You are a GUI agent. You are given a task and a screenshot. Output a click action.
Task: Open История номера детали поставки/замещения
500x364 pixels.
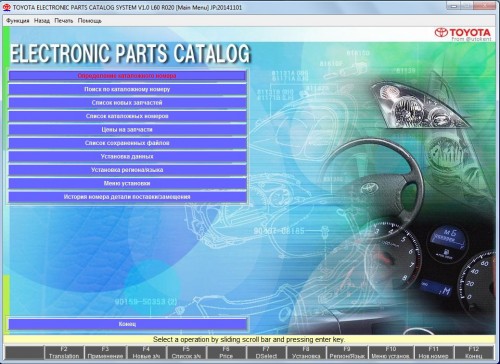[127, 197]
